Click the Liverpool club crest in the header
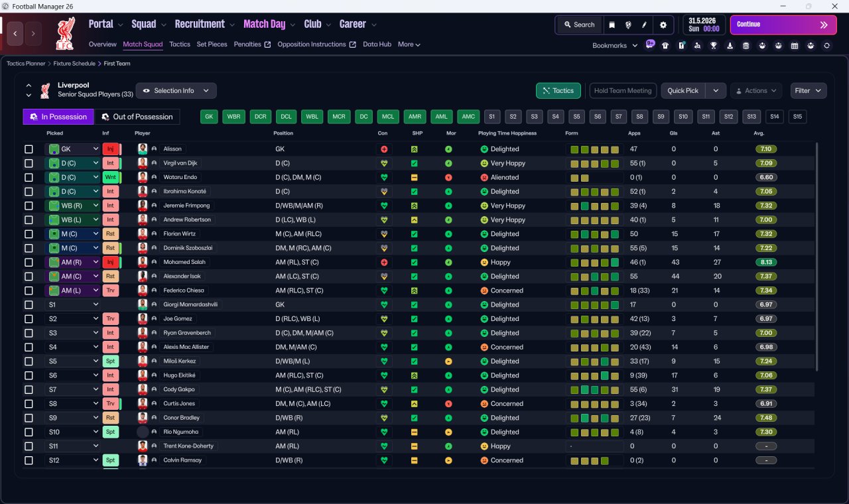This screenshot has width=849, height=504. click(x=64, y=33)
